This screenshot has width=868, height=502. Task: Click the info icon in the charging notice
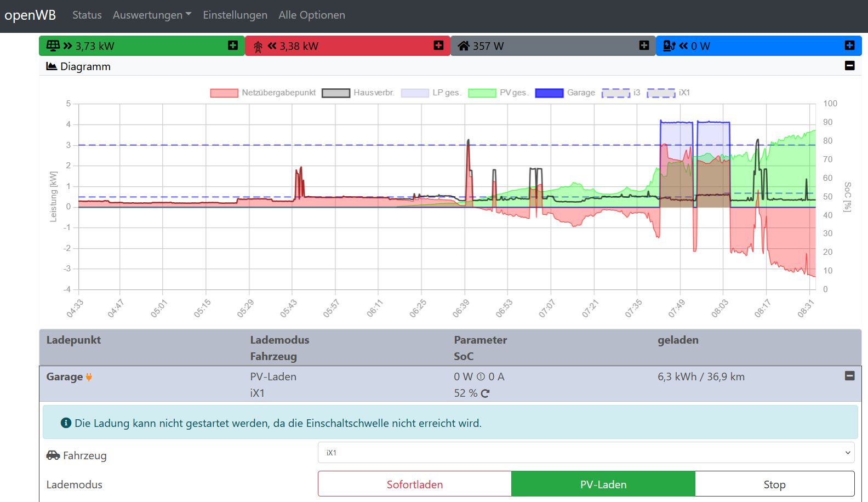66,423
